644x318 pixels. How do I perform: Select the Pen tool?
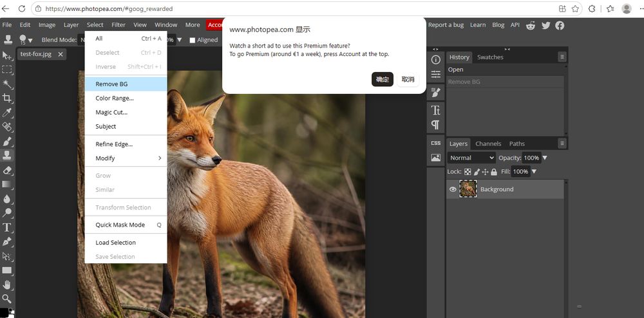7,241
